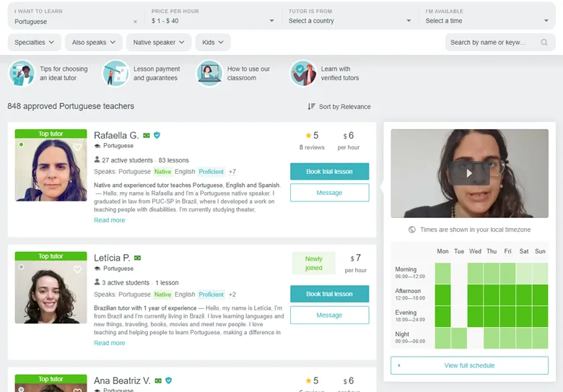563x392 pixels.
Task: Click the how to use classroom icon
Action: (x=209, y=74)
